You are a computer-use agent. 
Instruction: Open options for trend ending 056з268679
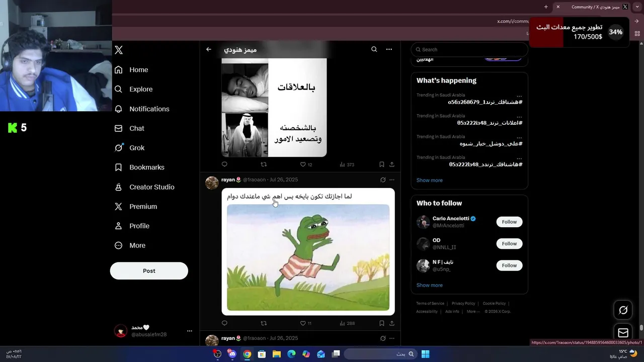point(519,96)
